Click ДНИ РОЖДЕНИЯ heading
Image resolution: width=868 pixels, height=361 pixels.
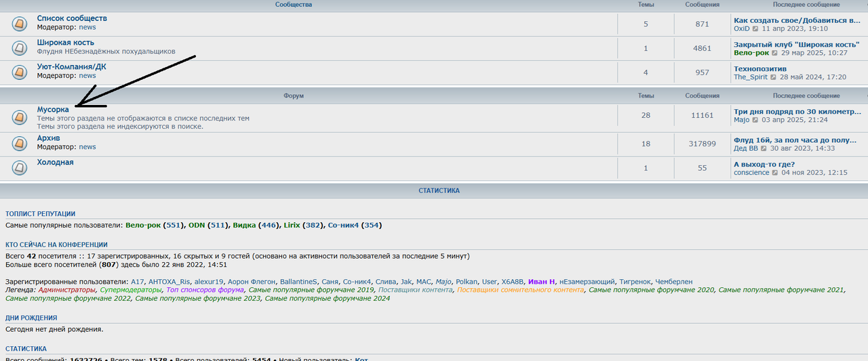(31, 318)
